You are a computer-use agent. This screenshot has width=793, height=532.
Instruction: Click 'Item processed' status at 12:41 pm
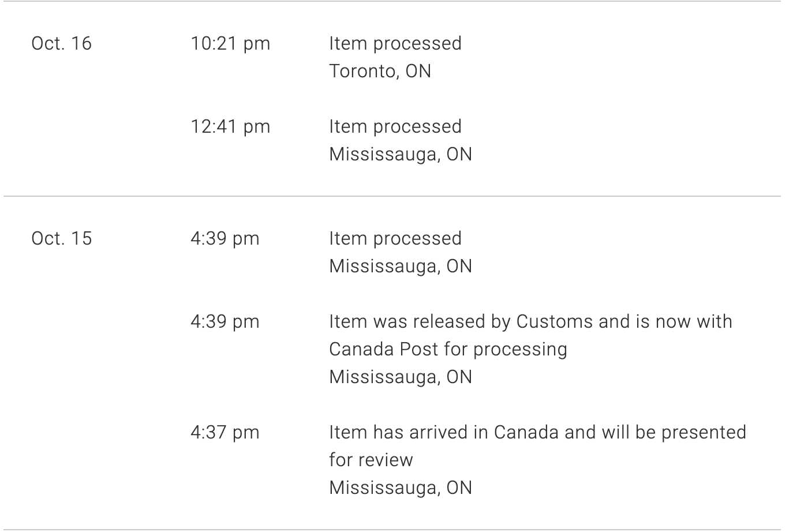click(x=395, y=127)
